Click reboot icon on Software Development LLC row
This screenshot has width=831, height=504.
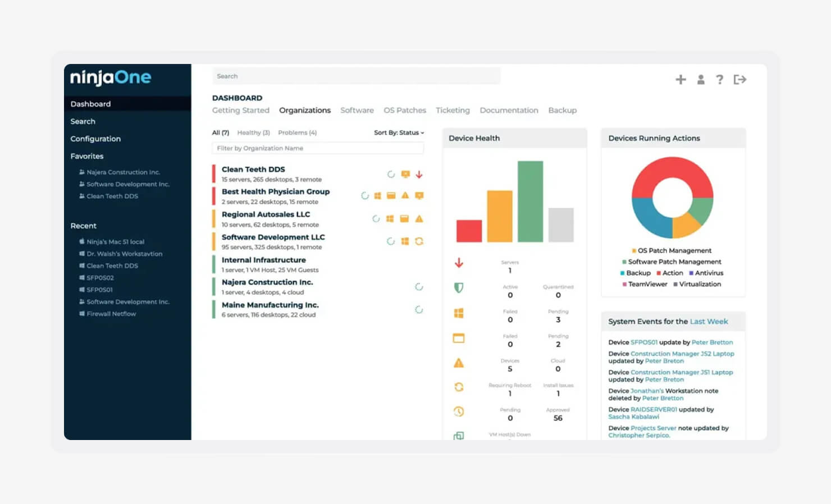point(419,241)
